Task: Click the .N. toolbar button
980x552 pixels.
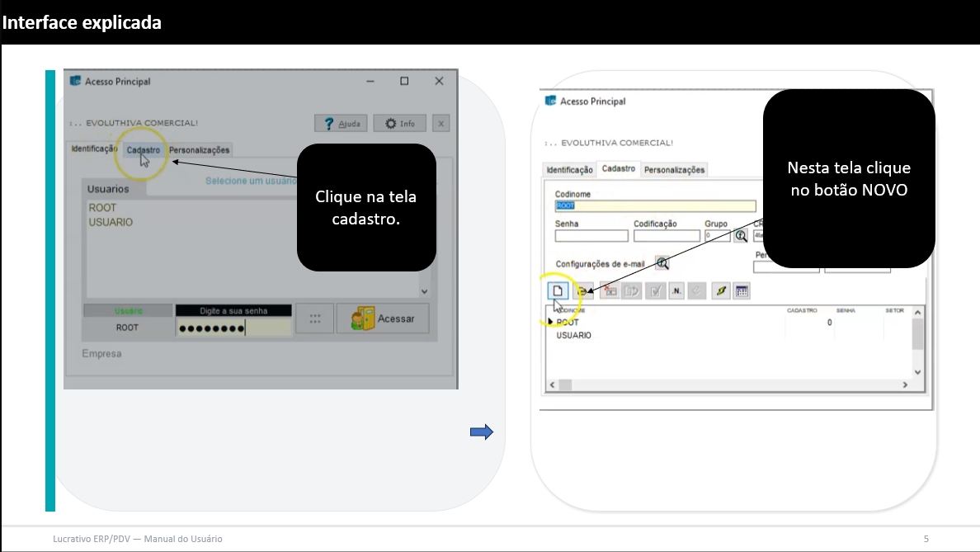Action: tap(676, 290)
